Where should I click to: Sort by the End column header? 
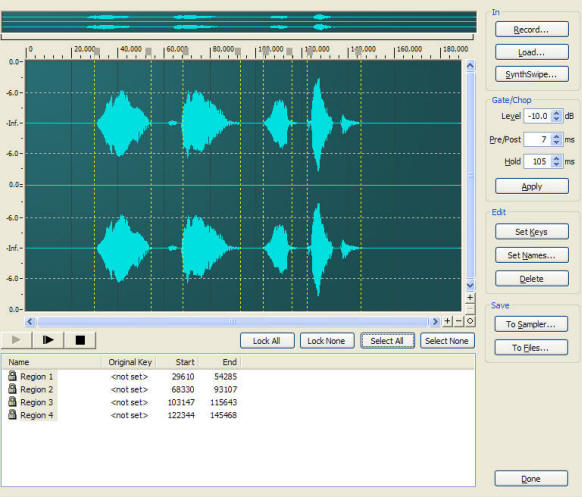pos(220,362)
